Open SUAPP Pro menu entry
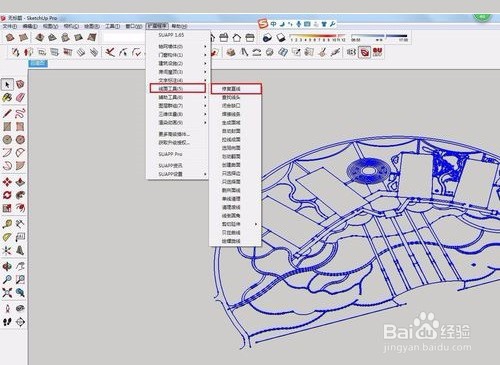This screenshot has width=500, height=365. (170, 154)
